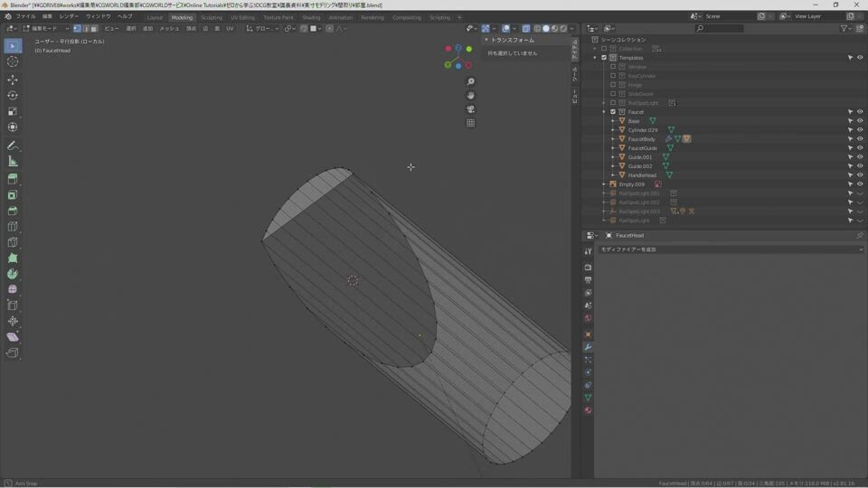
Task: Click the zoom magnifier icon in viewport
Action: click(470, 82)
